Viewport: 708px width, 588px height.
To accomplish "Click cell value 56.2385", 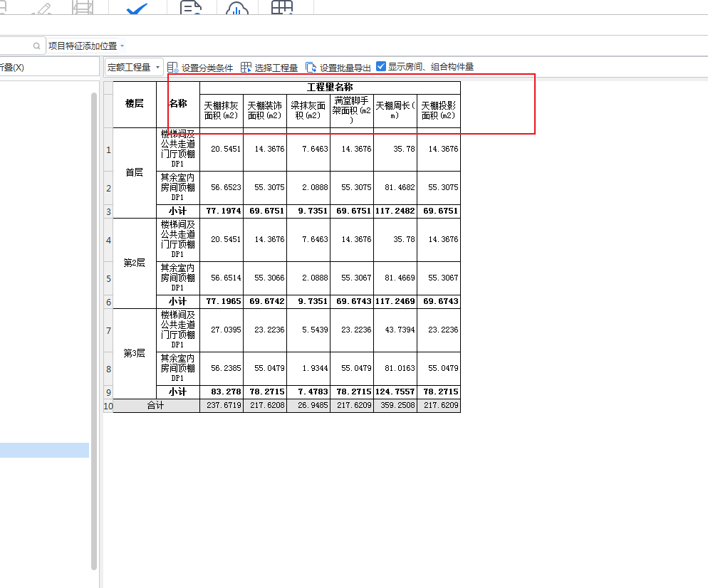I will click(222, 368).
